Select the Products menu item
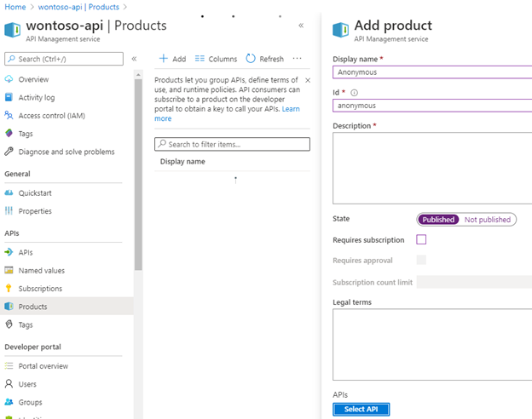 66,307
